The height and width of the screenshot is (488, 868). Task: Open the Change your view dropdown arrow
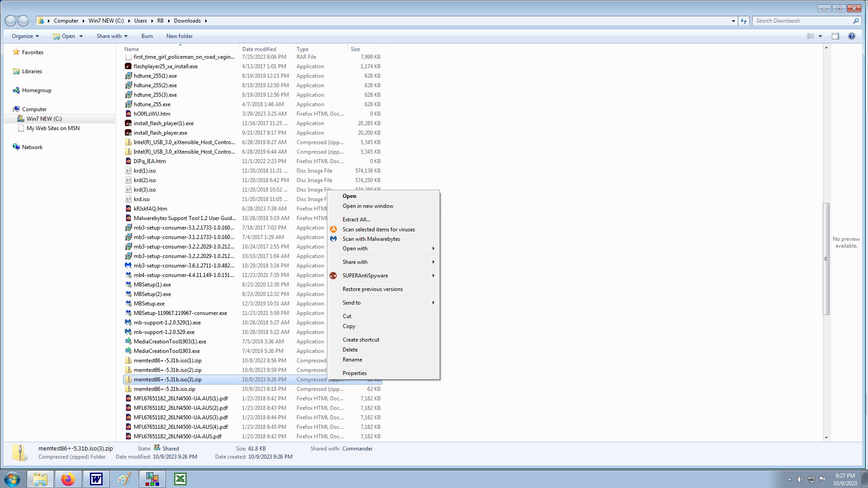coord(820,36)
